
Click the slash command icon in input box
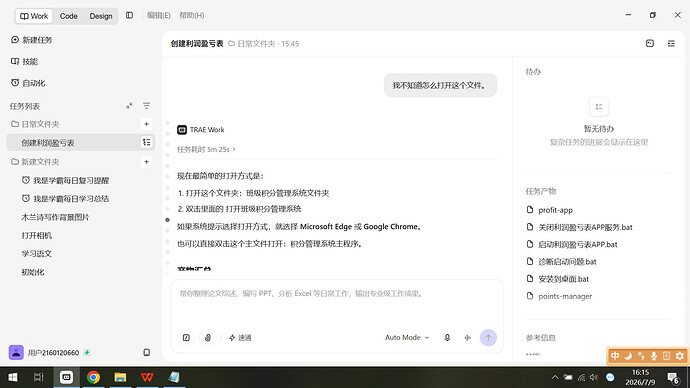click(186, 337)
